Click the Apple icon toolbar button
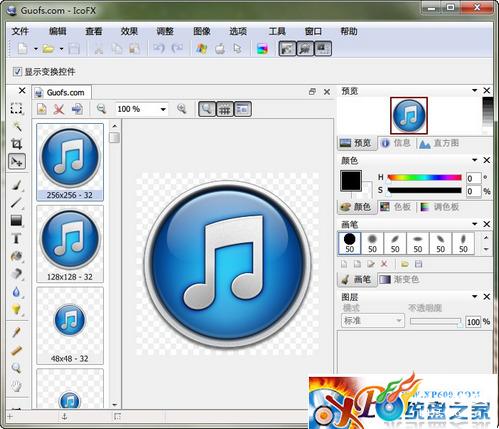This screenshot has height=429, width=499. click(220, 49)
